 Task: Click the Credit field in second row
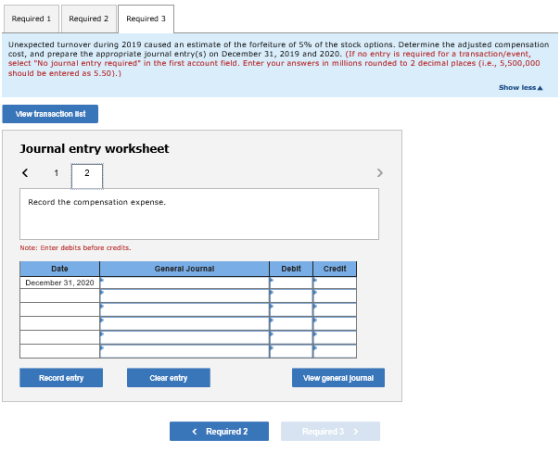coord(335,296)
